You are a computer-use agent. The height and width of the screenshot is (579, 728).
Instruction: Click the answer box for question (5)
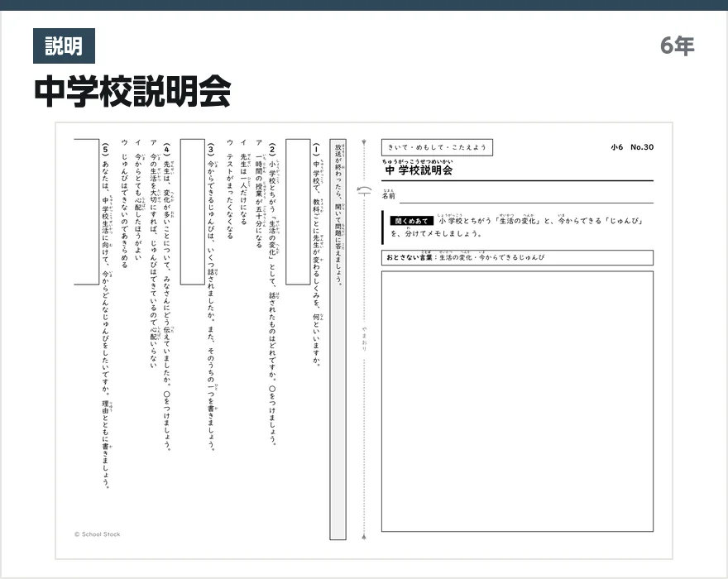(x=87, y=211)
